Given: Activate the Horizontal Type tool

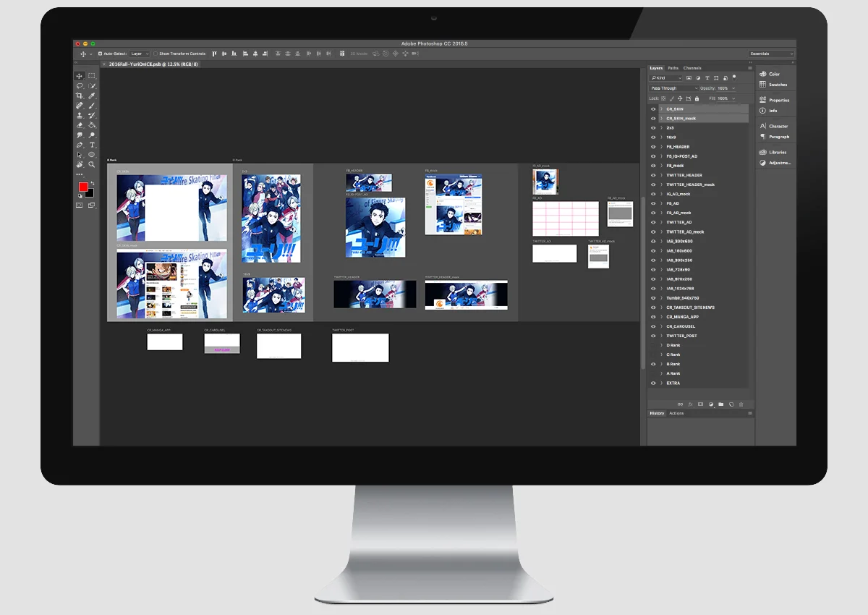Looking at the screenshot, I should [x=92, y=145].
